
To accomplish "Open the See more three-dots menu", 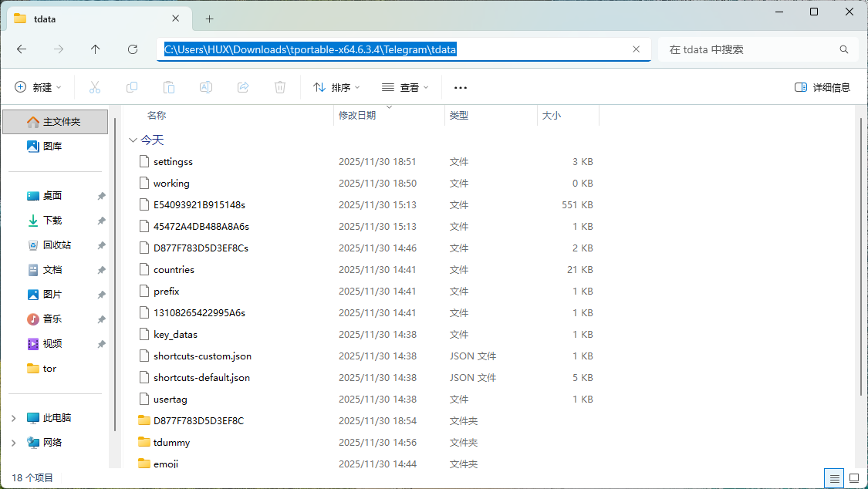I will [x=461, y=87].
